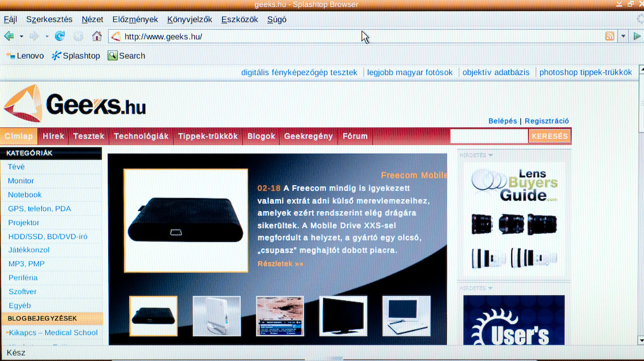This screenshot has width=644, height=361.
Task: Click the Regisztráció link
Action: click(x=547, y=121)
